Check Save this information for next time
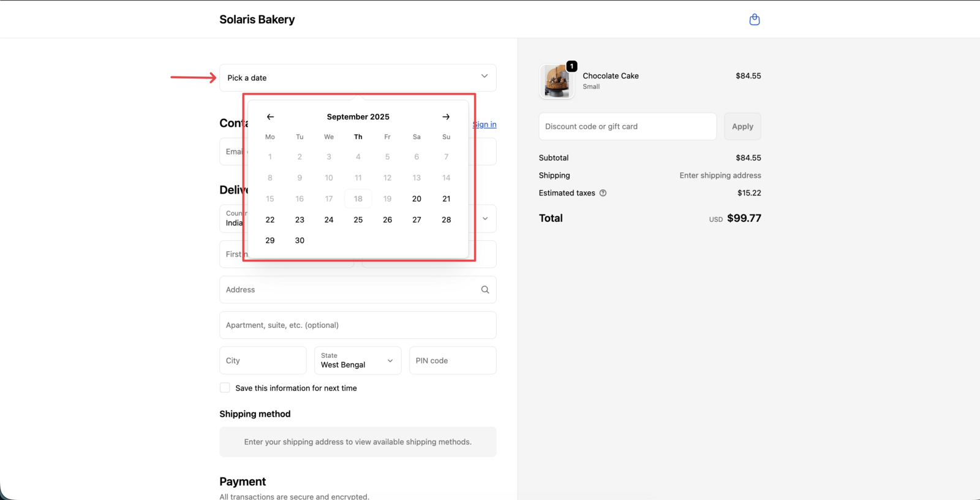Screen dimensions: 980x500 click(225, 388)
